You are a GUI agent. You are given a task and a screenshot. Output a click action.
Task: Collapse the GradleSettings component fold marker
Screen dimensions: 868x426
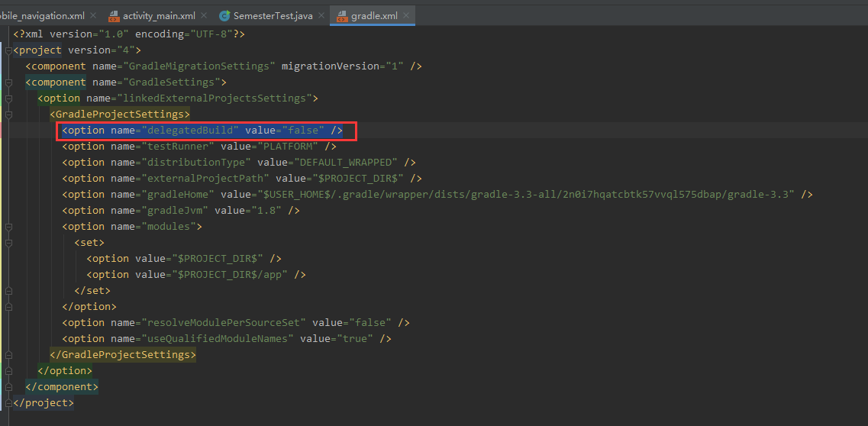pos(8,82)
